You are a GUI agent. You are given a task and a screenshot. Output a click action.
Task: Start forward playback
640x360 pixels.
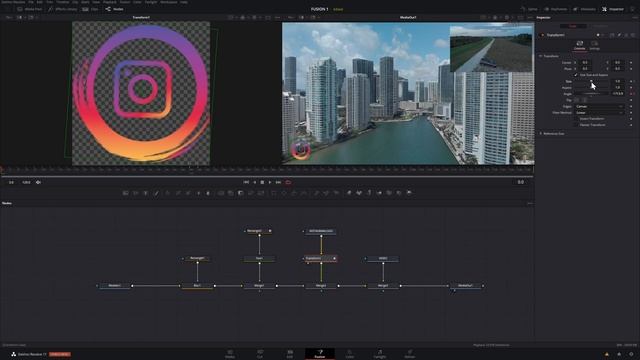[270, 182]
